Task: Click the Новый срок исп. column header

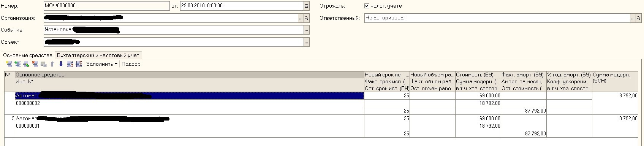Action: click(387, 75)
